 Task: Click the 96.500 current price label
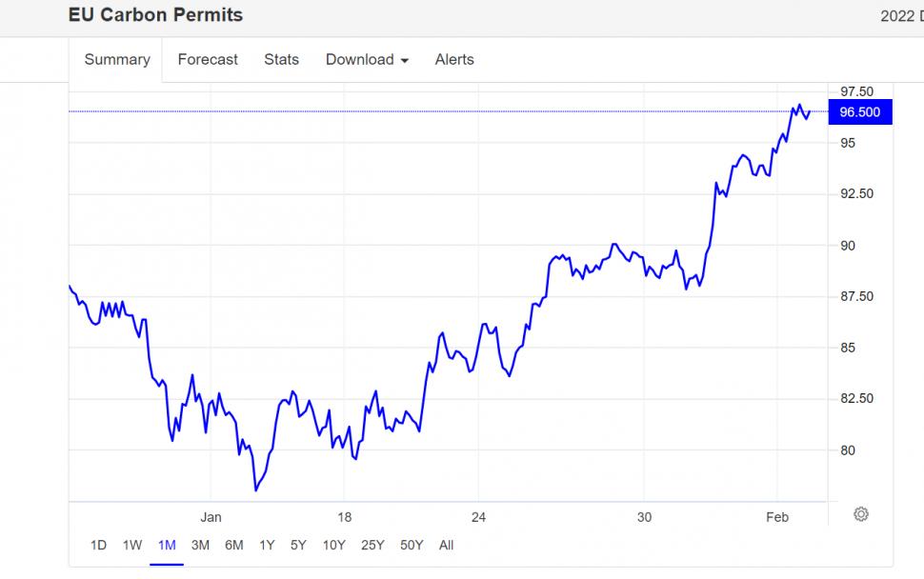click(x=860, y=112)
